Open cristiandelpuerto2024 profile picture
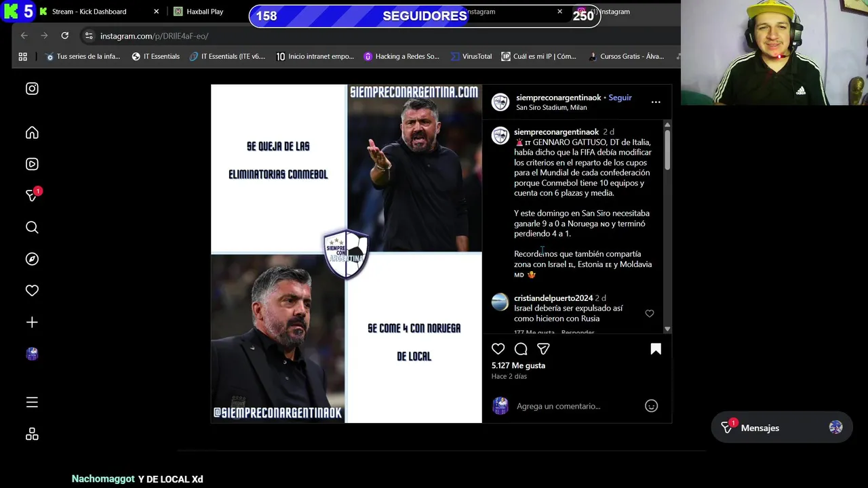Viewport: 868px width, 488px height. click(500, 302)
